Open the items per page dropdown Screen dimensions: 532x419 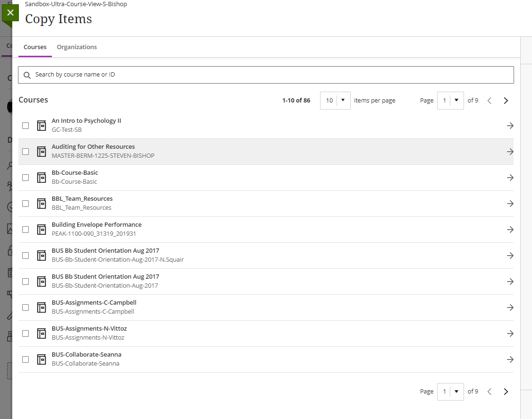(335, 100)
